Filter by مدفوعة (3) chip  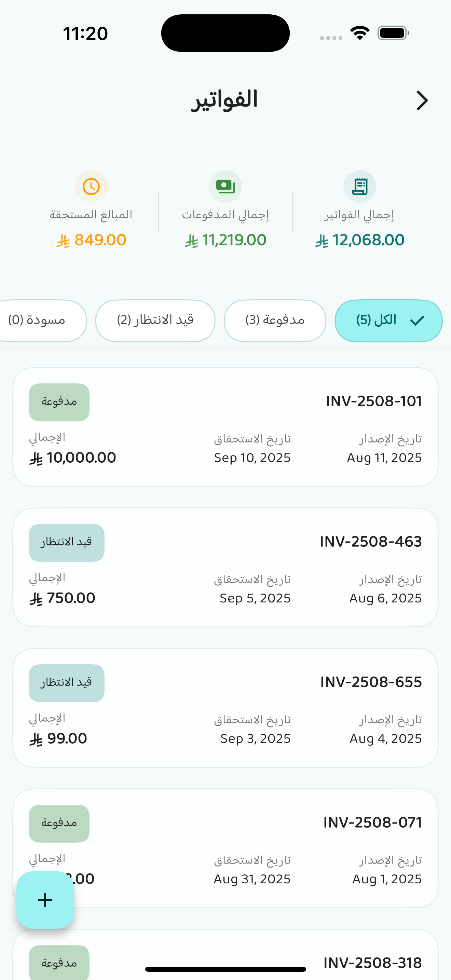point(275,321)
